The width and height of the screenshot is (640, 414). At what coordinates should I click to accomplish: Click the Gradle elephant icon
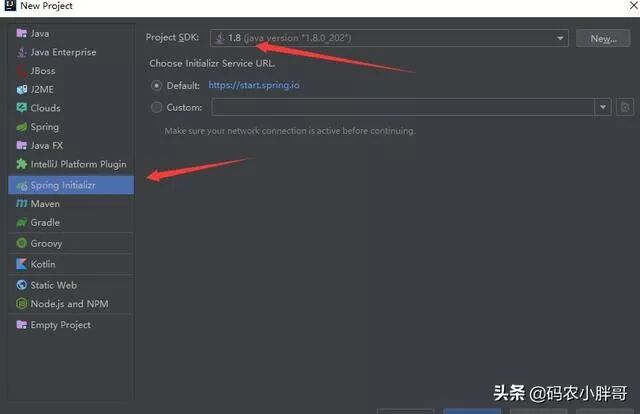click(x=21, y=223)
